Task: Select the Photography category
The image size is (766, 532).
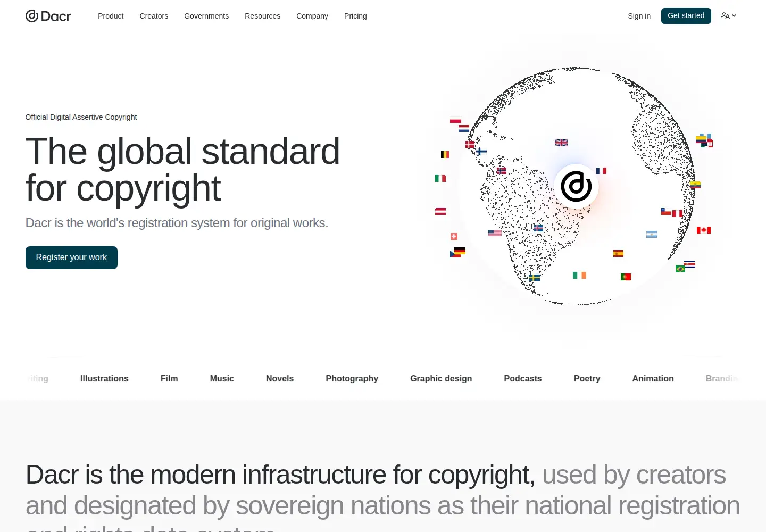Action: click(x=352, y=379)
